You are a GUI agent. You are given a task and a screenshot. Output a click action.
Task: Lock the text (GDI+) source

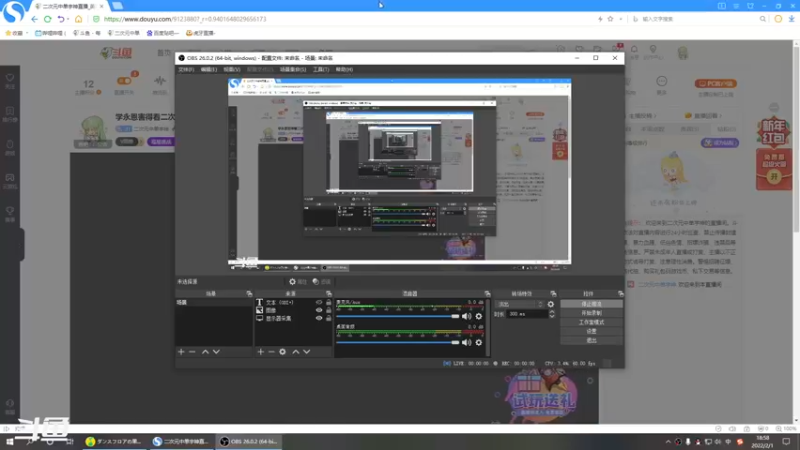pyautogui.click(x=329, y=302)
